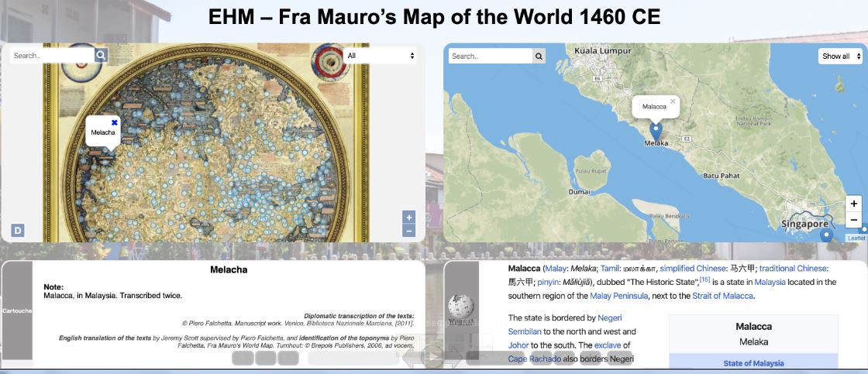Image resolution: width=868 pixels, height=374 pixels.
Task: Click the search magnifier on the modern map
Action: pos(539,56)
